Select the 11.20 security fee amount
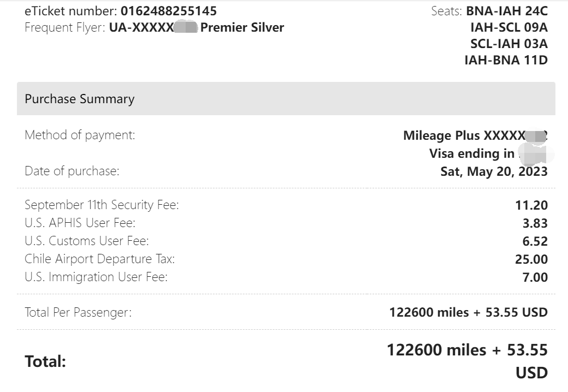 click(531, 205)
